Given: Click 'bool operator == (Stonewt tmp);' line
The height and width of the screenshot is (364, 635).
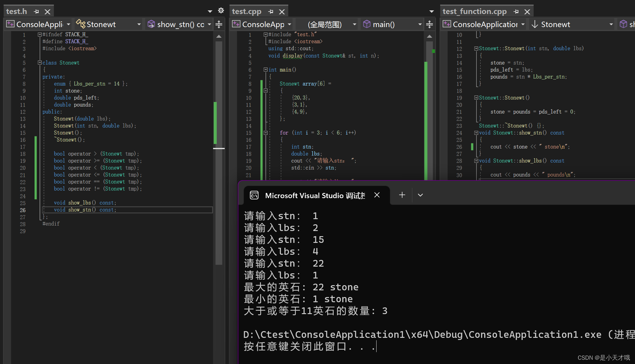Looking at the screenshot, I should tap(98, 182).
